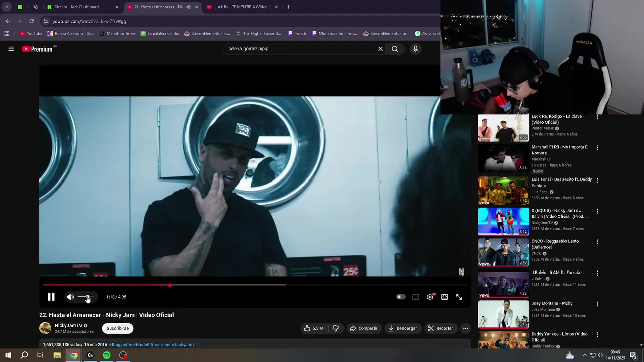Open Task View from the taskbar

click(x=40, y=355)
